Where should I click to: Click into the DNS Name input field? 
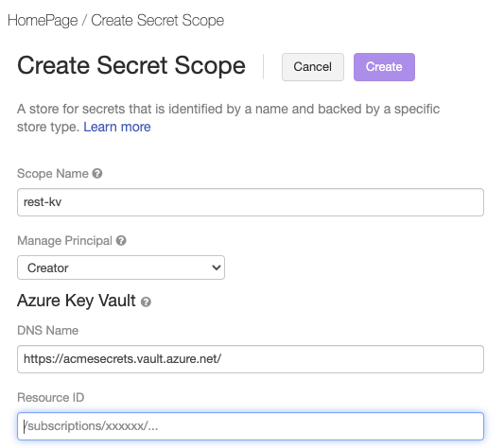pyautogui.click(x=251, y=359)
